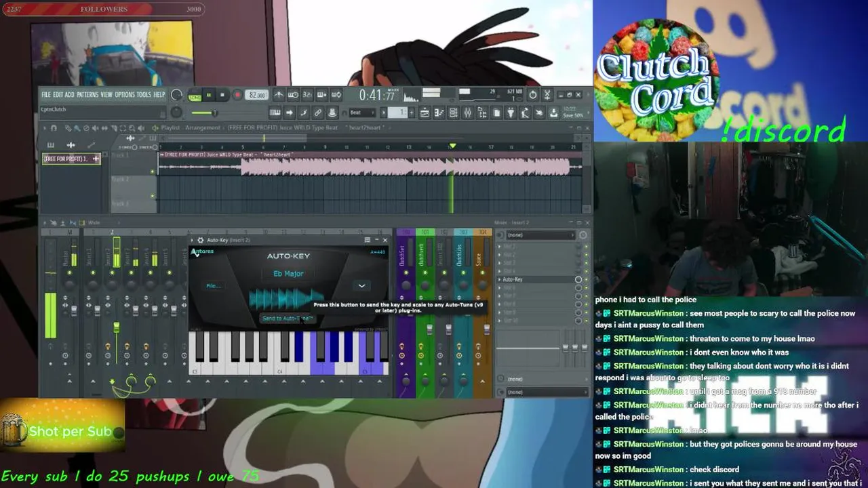Toggle loop recording icon

[336, 95]
